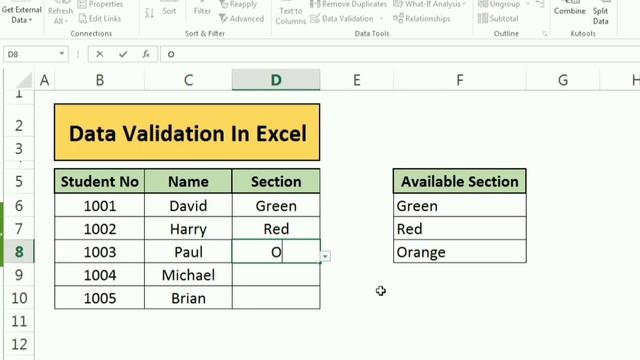Confirm entry with the check mark
The width and height of the screenshot is (640, 360).
123,54
